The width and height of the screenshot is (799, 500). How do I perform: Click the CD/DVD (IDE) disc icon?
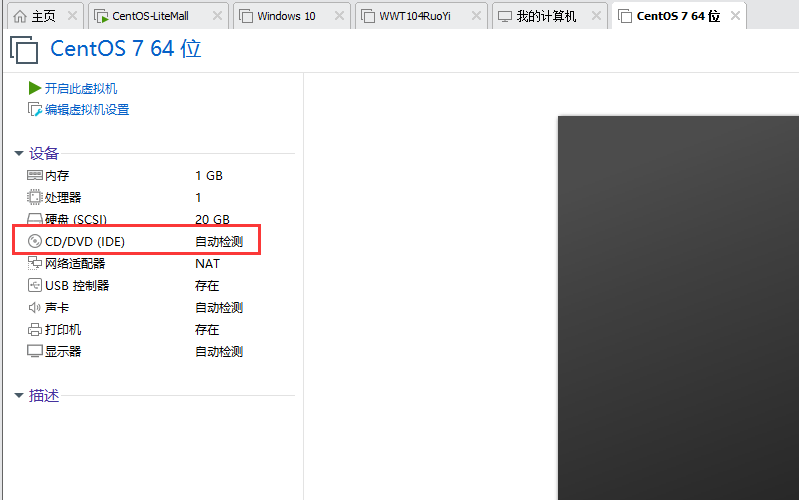coord(35,242)
